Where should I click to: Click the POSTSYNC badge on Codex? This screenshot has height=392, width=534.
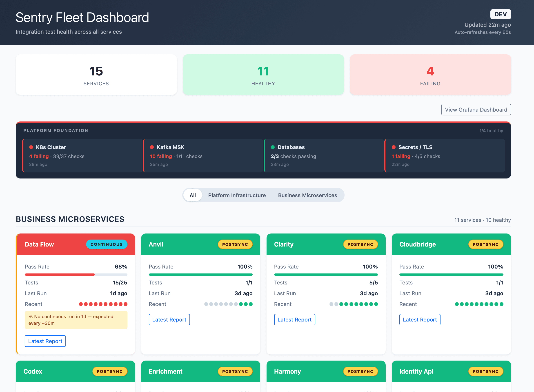[110, 371]
